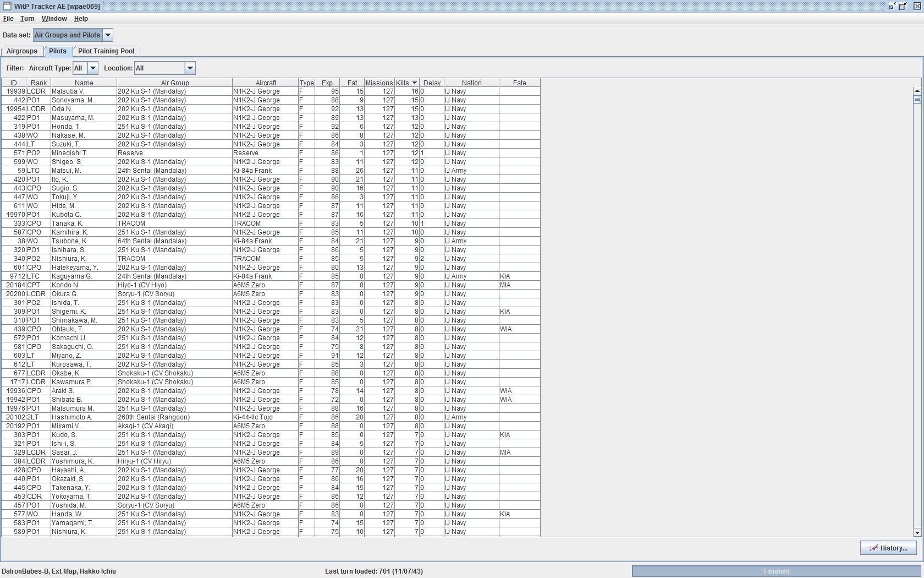The width and height of the screenshot is (924, 578).
Task: Open the Data set dropdown
Action: tap(108, 35)
